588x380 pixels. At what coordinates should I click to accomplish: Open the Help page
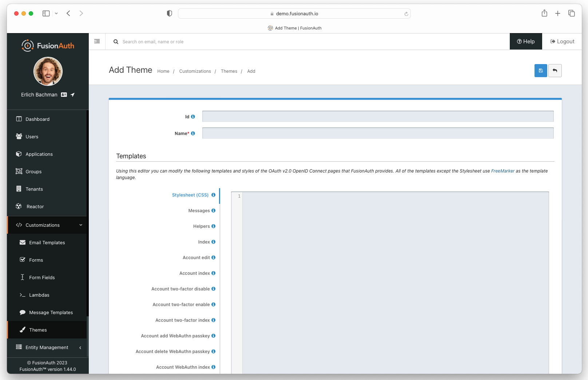tap(525, 41)
